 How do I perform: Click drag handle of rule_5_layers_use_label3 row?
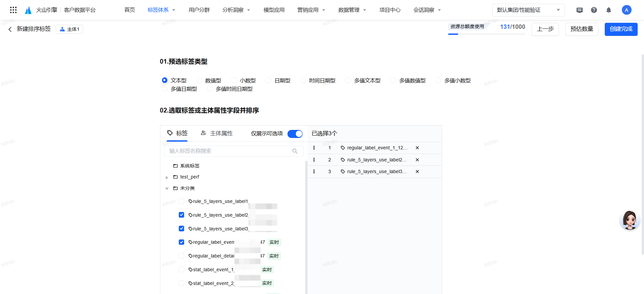coord(314,171)
